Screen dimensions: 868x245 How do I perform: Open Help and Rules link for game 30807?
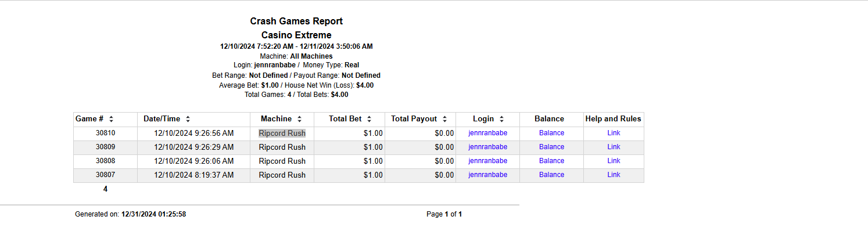point(614,175)
